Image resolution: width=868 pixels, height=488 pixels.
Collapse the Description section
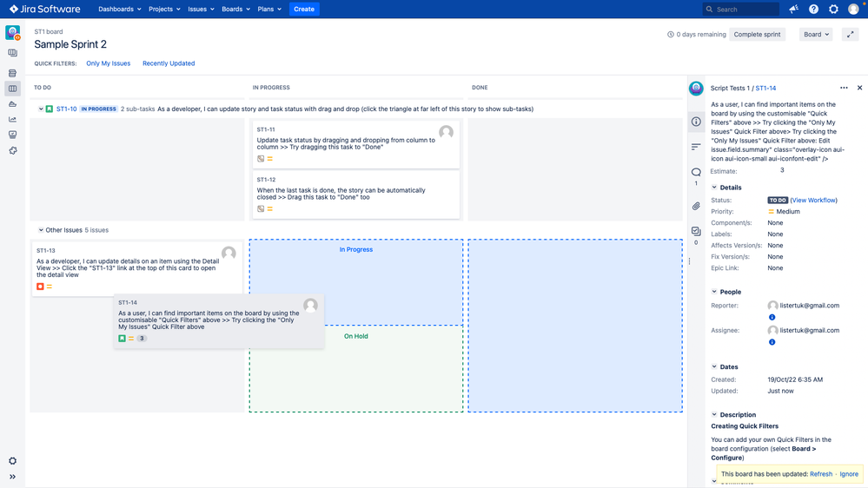click(x=714, y=414)
